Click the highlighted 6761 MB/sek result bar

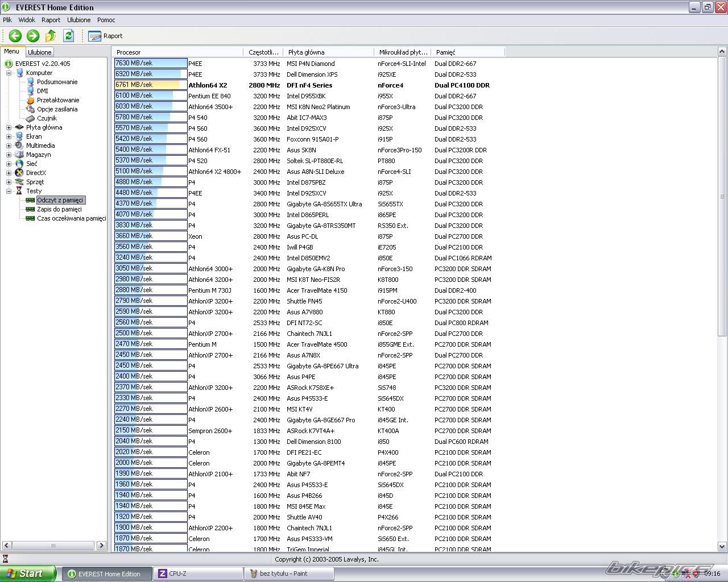(151, 85)
